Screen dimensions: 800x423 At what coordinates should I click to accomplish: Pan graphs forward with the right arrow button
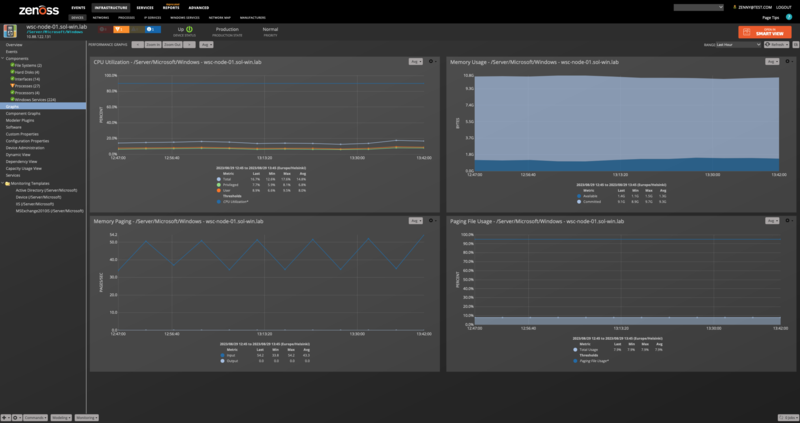tap(189, 45)
